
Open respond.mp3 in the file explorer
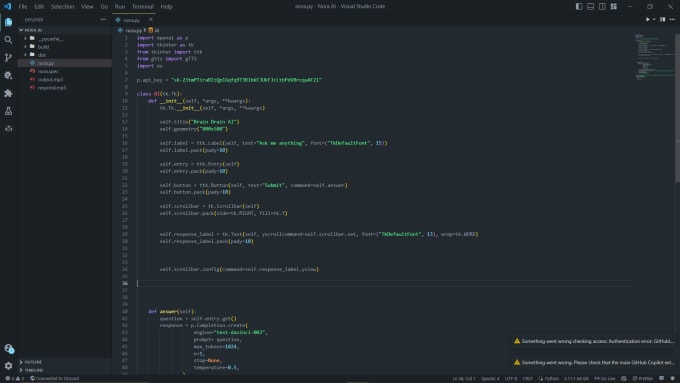65,88
